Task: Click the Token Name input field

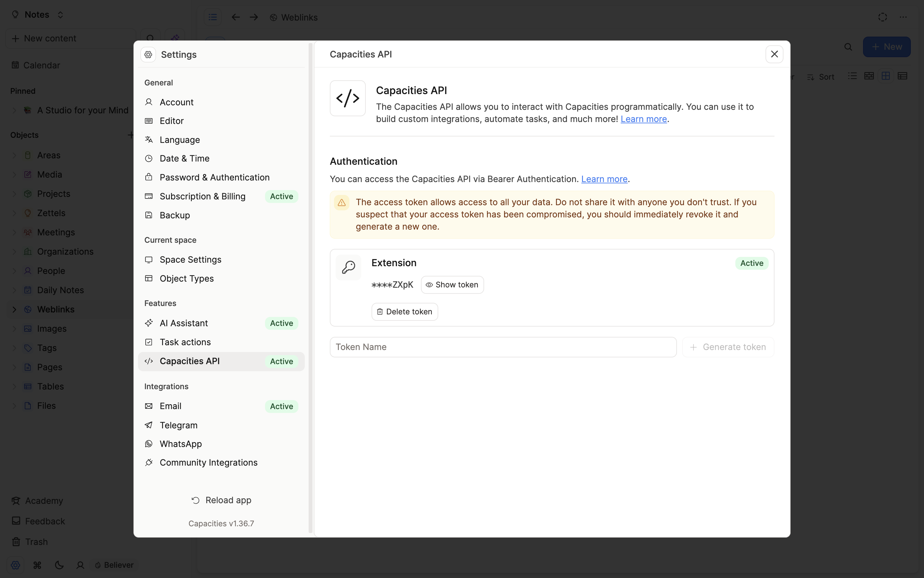Action: tap(503, 347)
